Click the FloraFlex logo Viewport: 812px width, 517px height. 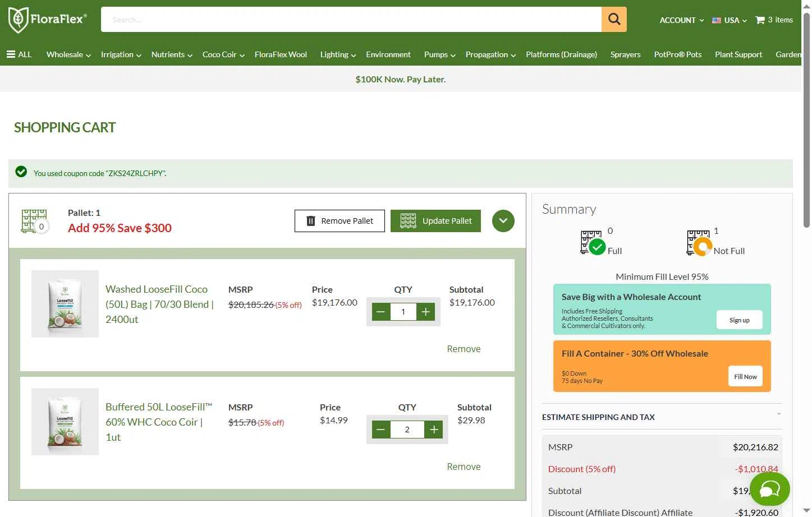48,20
